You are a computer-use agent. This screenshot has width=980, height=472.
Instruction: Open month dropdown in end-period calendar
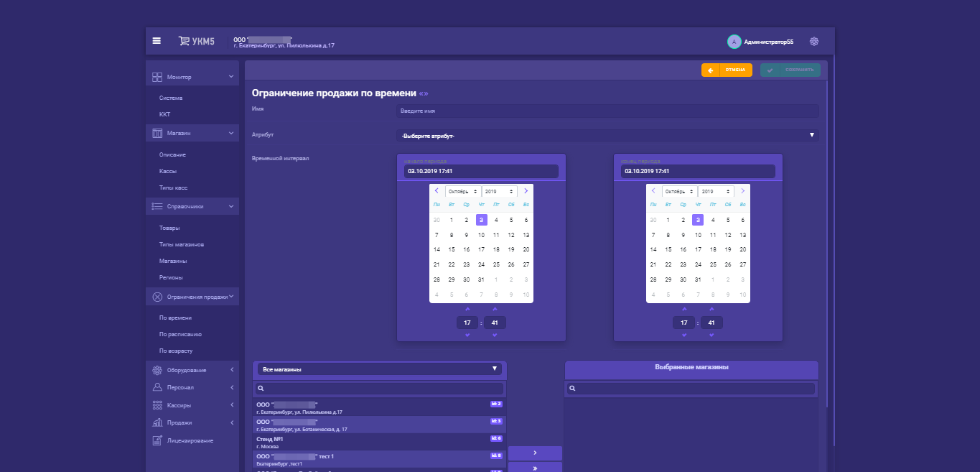point(679,192)
